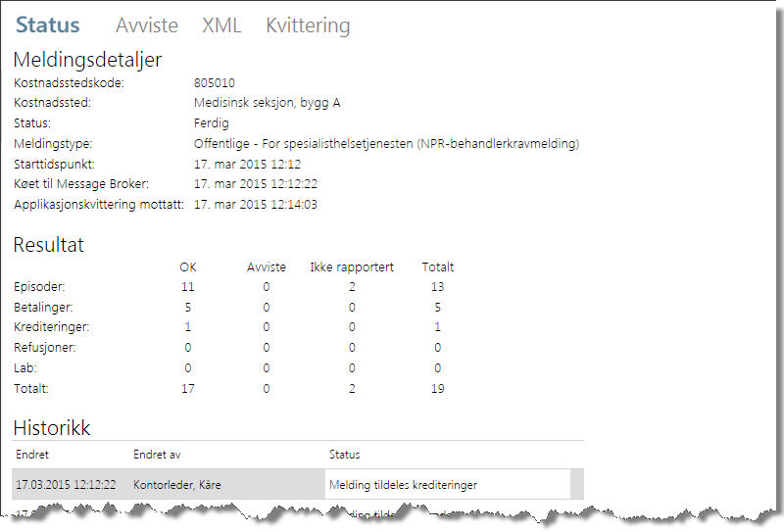784x532 pixels.
Task: Click the Status column header in Historikk
Action: pos(344,455)
